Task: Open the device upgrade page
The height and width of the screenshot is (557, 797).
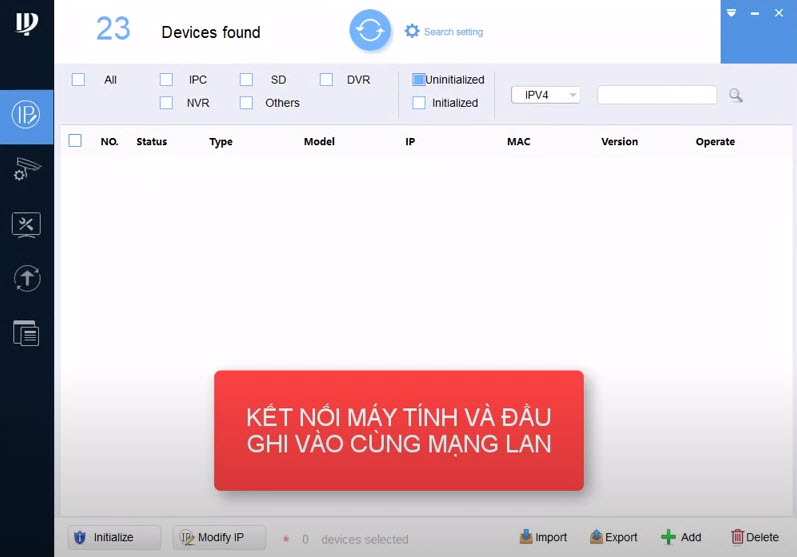Action: point(26,279)
